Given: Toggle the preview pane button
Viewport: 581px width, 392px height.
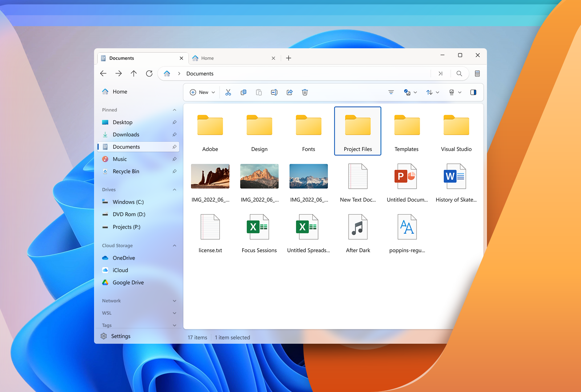Looking at the screenshot, I should [x=473, y=93].
